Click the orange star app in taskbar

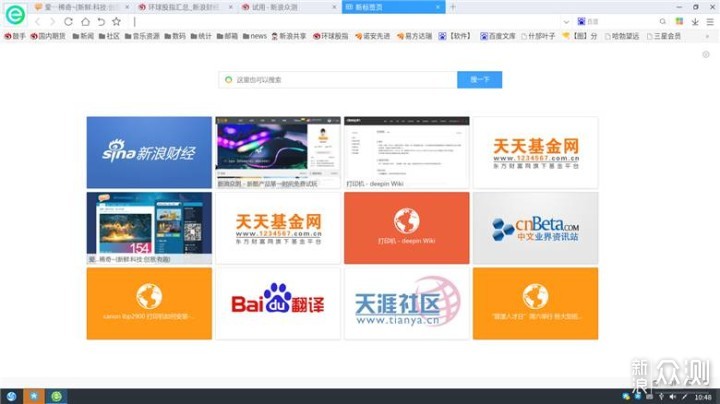34,396
